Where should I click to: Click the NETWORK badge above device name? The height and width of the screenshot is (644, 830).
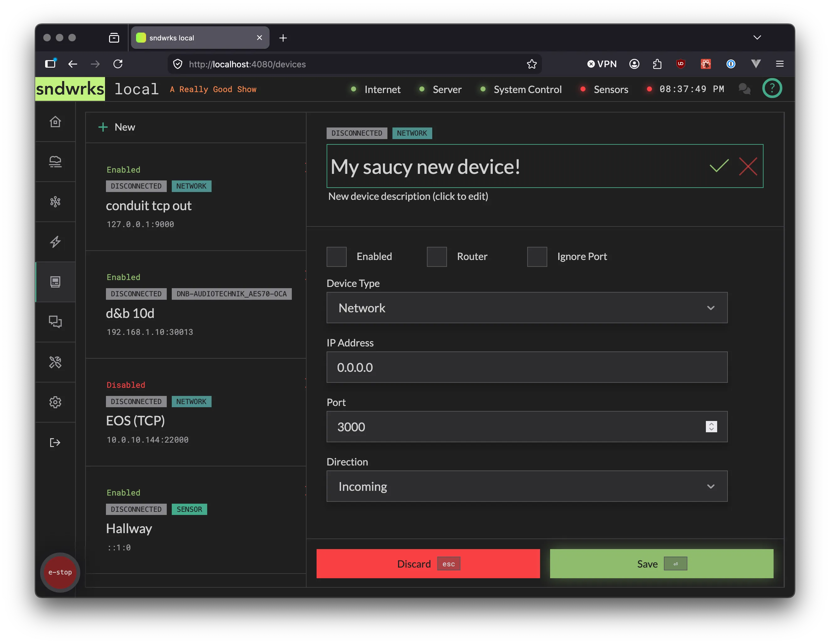[412, 133]
